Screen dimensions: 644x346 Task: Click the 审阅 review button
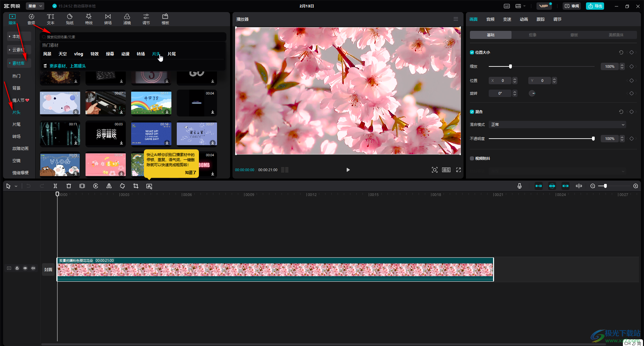[572, 6]
